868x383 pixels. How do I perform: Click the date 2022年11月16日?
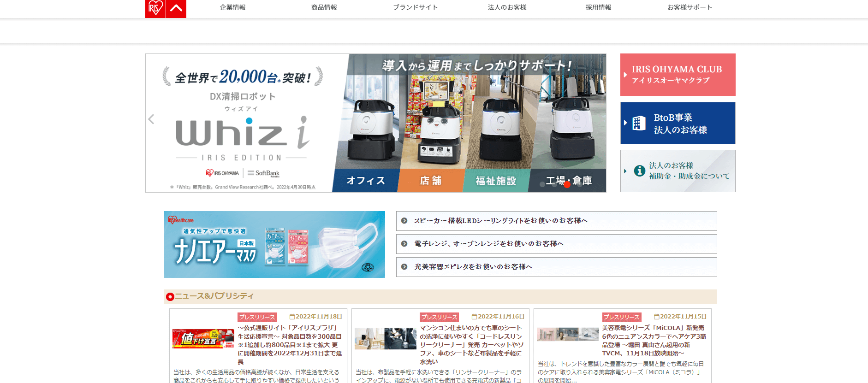pyautogui.click(x=501, y=317)
